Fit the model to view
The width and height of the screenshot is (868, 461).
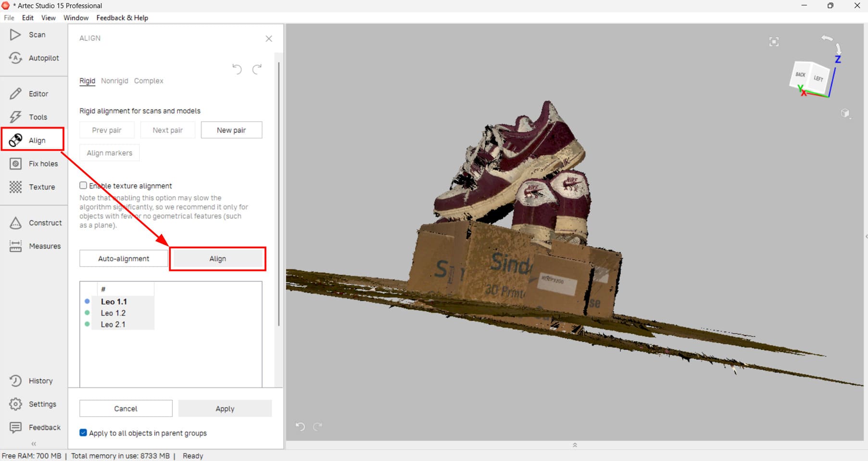click(774, 42)
